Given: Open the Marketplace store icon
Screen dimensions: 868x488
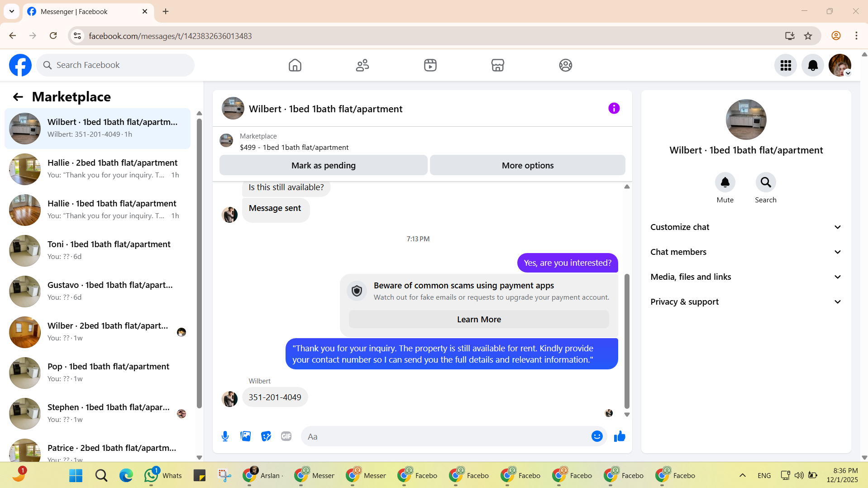Looking at the screenshot, I should [x=498, y=65].
